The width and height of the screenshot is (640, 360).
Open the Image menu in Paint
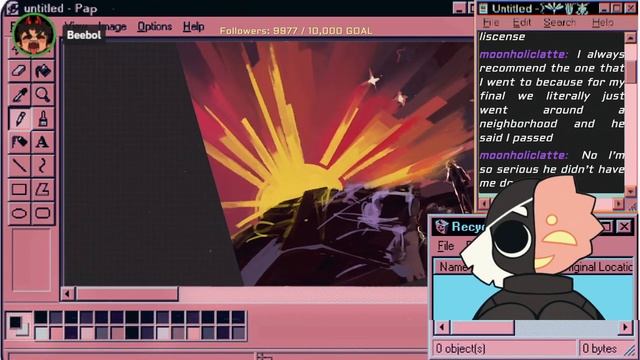[113, 27]
